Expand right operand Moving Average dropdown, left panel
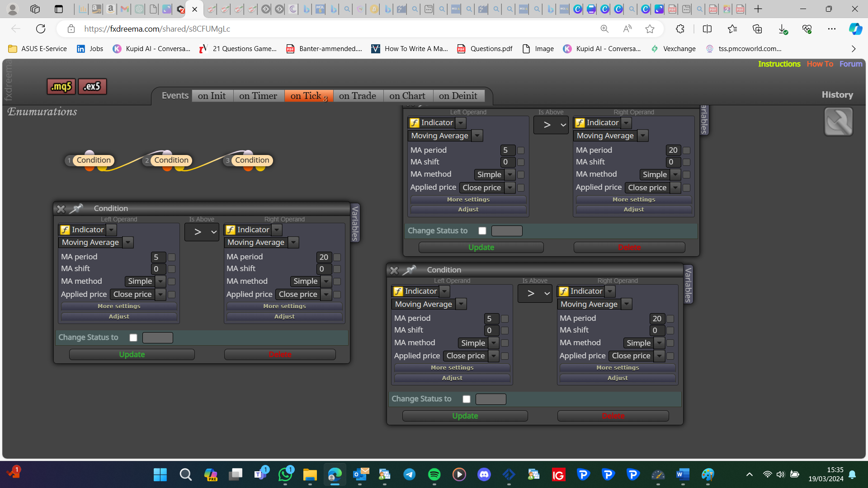 (x=293, y=243)
